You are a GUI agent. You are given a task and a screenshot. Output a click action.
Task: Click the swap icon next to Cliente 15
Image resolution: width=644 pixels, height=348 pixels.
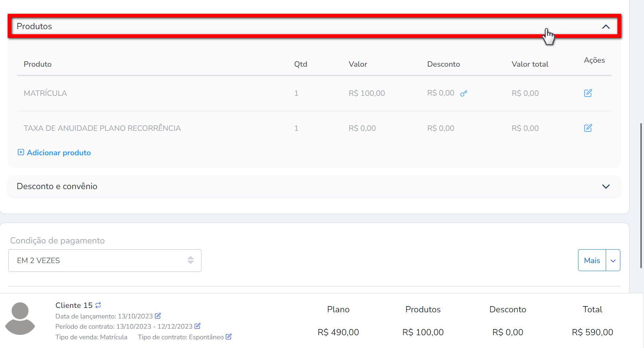[x=98, y=305]
